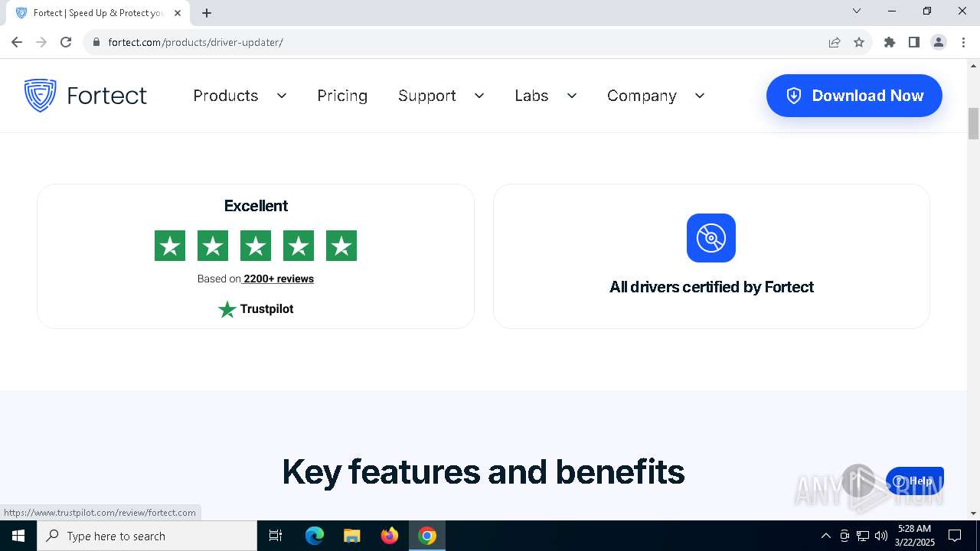
Task: Click the Chrome taskbar icon
Action: [x=427, y=536]
